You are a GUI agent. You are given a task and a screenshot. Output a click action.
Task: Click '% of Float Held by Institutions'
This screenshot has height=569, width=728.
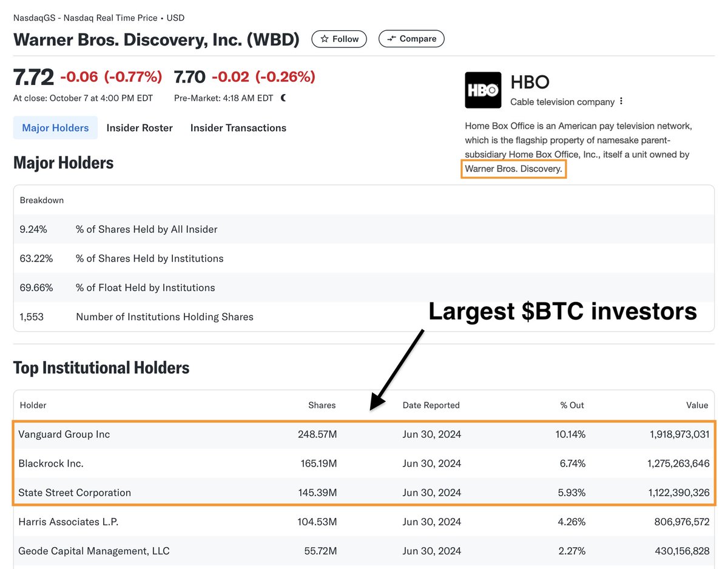(146, 288)
